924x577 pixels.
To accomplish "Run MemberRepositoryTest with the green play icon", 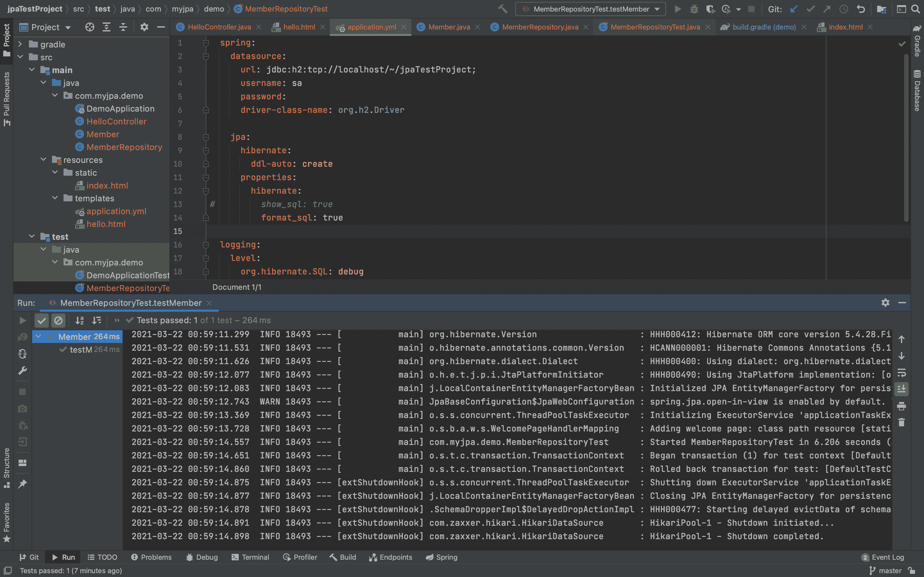I will coord(678,9).
